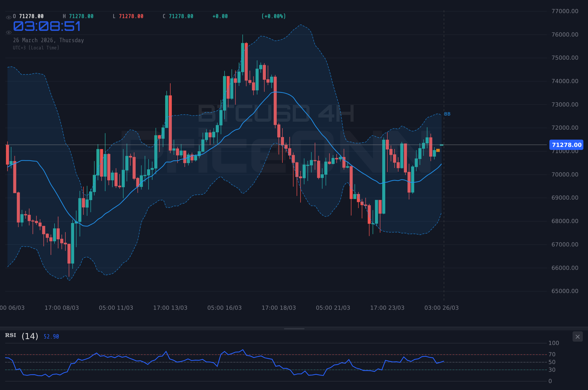Viewport: 588px width, 390px height.
Task: Select the RSI value 52.90
Action: click(x=51, y=336)
